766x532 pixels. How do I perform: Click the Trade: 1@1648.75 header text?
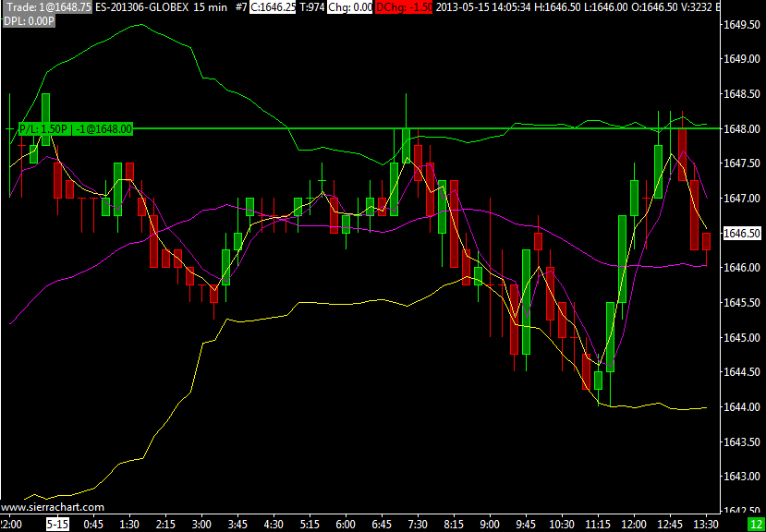47,7
